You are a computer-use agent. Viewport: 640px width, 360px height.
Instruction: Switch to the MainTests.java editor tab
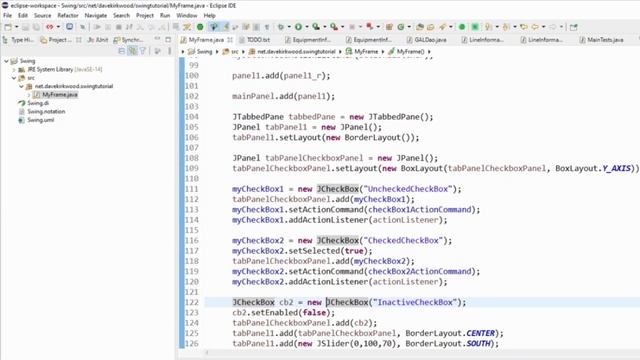click(x=601, y=40)
